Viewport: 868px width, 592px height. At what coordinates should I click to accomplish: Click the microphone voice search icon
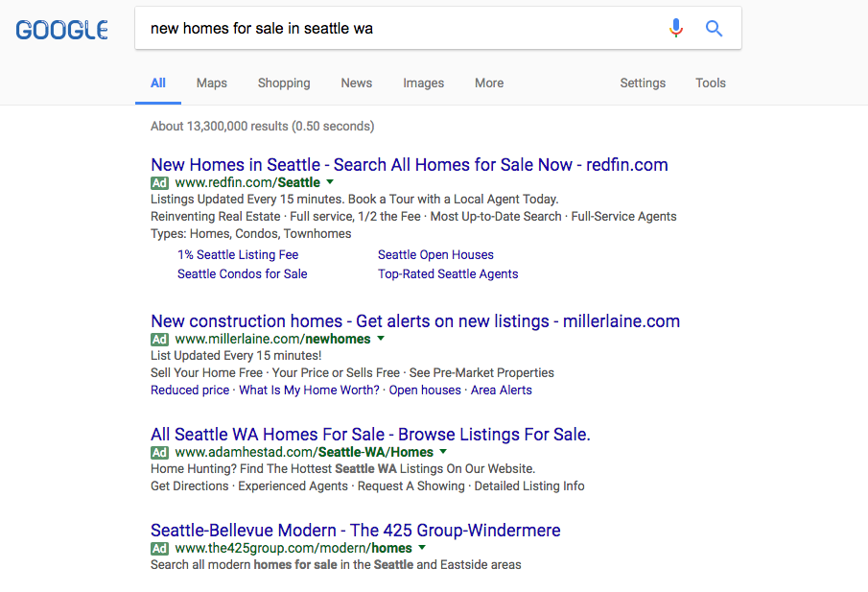tap(676, 28)
